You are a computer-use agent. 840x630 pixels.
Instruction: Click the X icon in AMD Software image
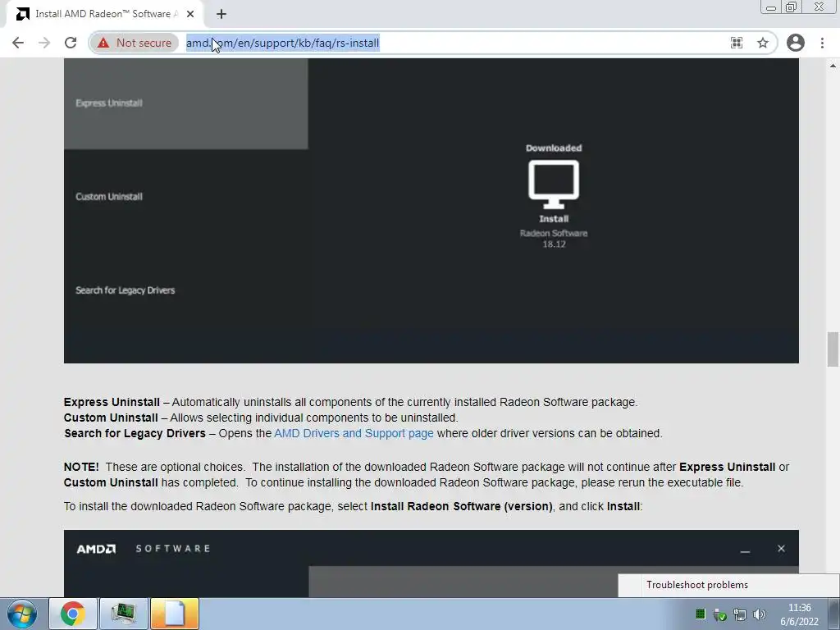(x=781, y=549)
